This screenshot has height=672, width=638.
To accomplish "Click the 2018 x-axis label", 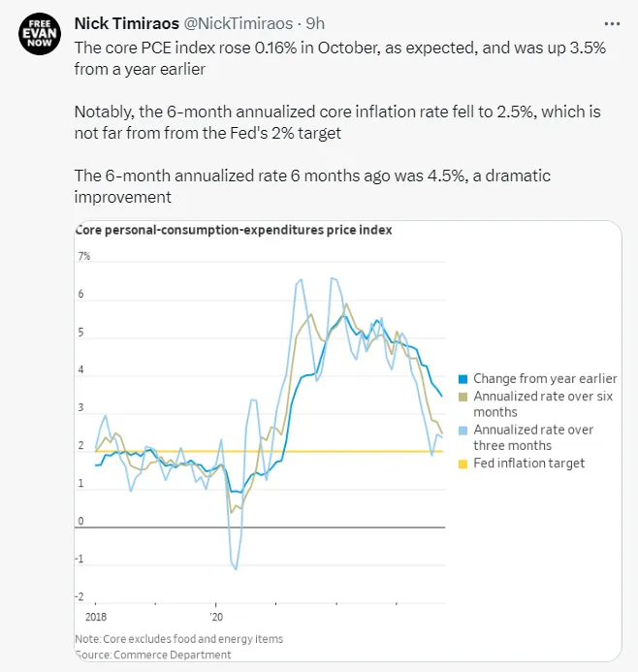I will point(95,617).
